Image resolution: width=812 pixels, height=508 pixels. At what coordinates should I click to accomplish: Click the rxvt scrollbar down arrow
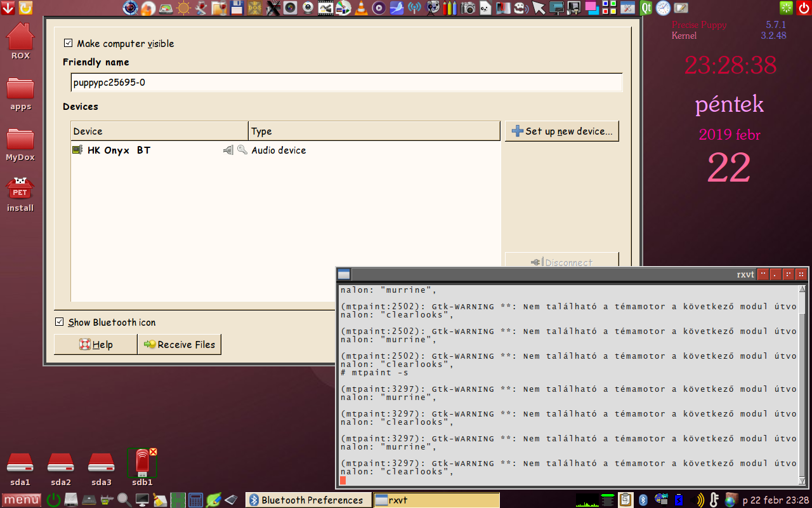(x=802, y=481)
